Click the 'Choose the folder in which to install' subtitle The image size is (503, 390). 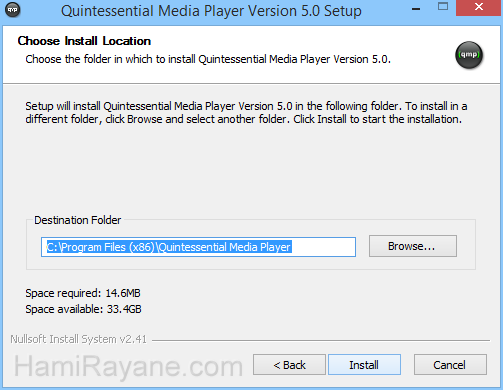click(x=208, y=59)
